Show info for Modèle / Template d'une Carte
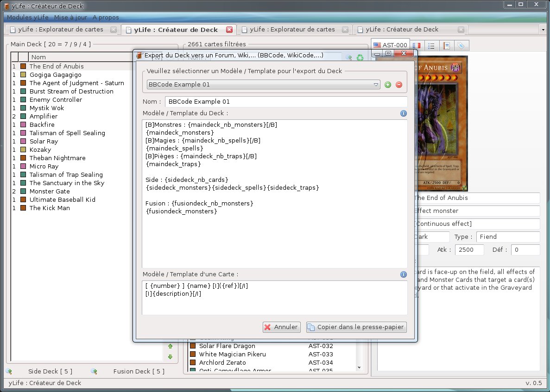Image resolution: width=550 pixels, height=392 pixels. click(x=404, y=274)
